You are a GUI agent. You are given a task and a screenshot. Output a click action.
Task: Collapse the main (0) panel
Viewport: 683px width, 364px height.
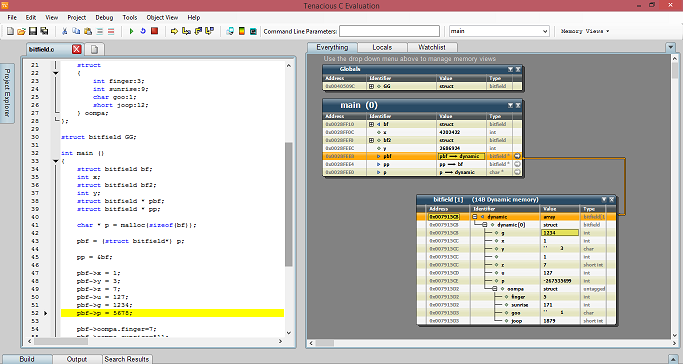click(x=510, y=105)
